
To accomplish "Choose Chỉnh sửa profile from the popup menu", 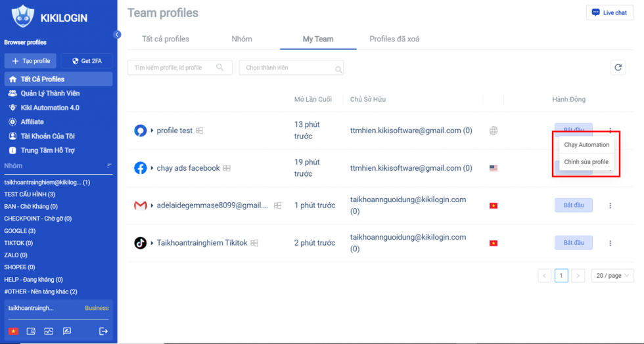I will tap(586, 161).
